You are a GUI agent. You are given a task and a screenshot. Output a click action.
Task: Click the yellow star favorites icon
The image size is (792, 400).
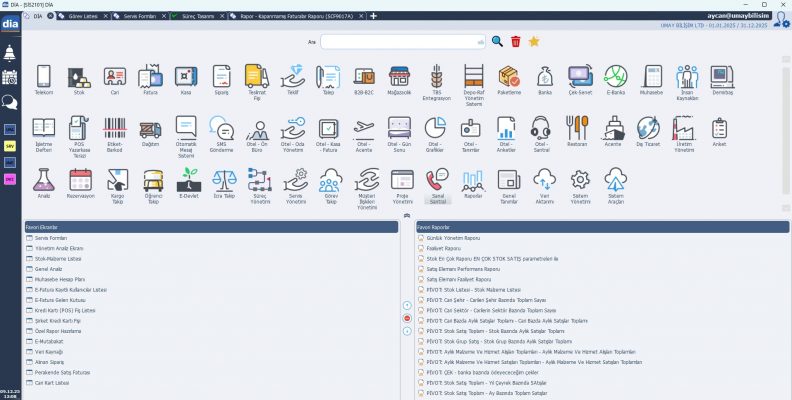click(x=534, y=41)
